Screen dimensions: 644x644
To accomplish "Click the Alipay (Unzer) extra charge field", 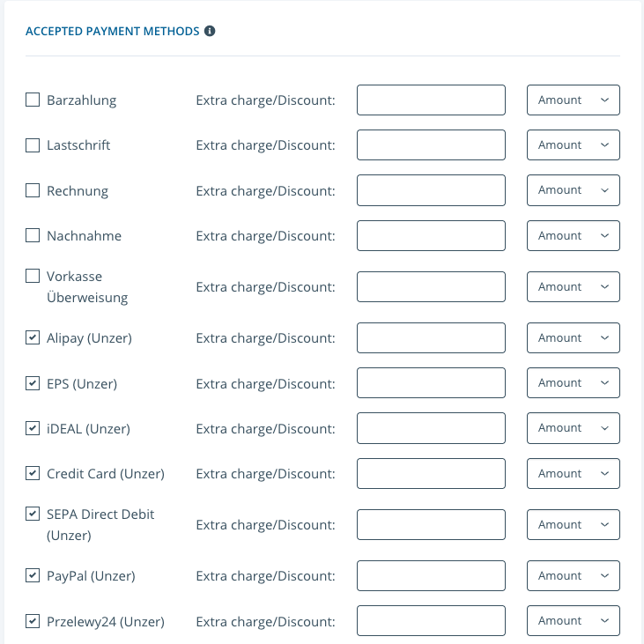I will [431, 337].
